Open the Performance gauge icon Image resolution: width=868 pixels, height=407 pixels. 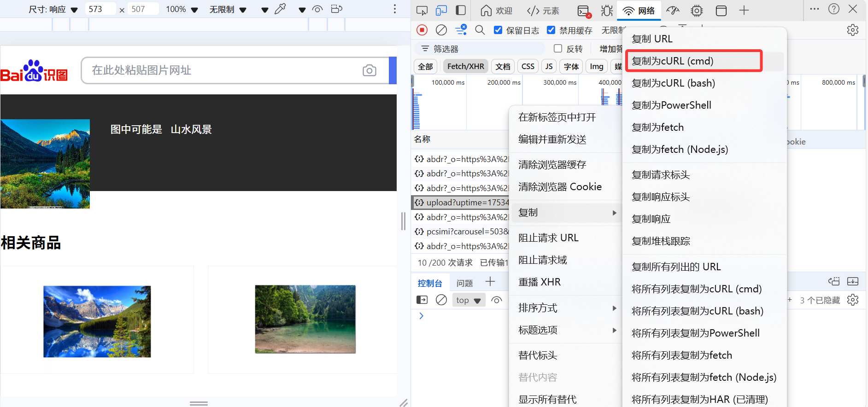[x=673, y=10]
